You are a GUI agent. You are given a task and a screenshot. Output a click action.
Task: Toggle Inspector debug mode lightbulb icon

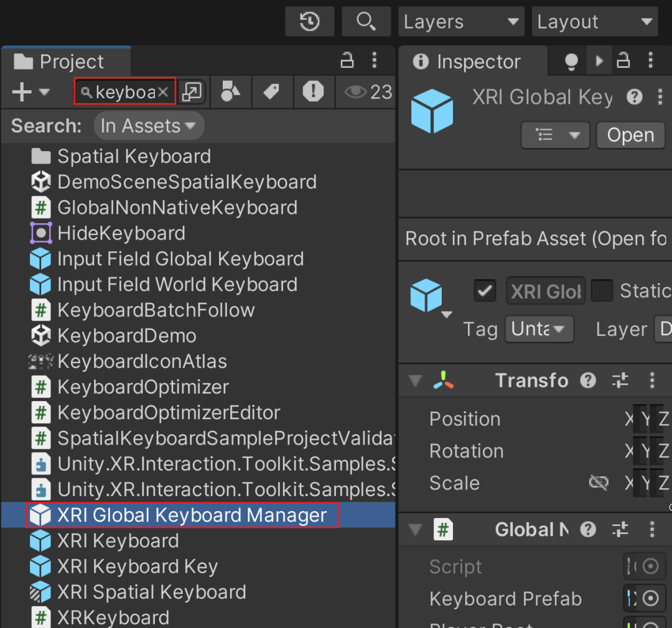[571, 62]
